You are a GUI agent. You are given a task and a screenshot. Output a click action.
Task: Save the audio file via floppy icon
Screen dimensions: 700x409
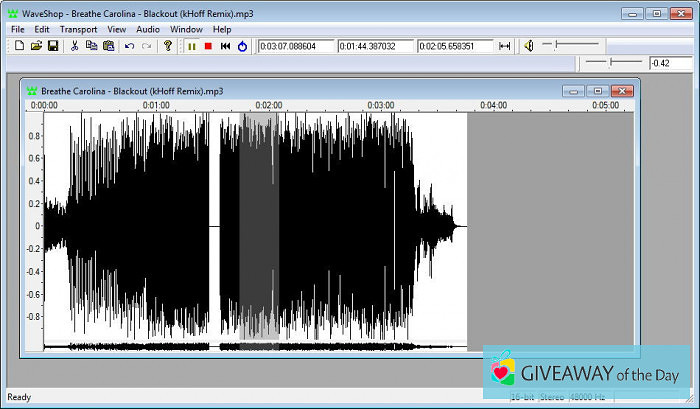pos(53,46)
